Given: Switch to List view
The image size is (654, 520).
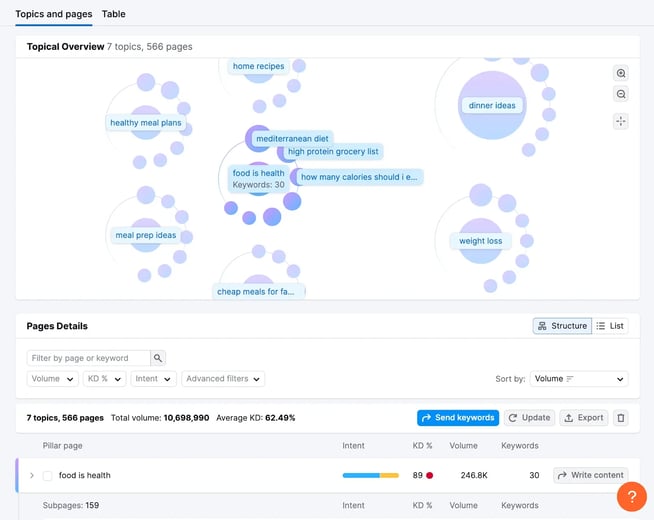Looking at the screenshot, I should pyautogui.click(x=610, y=326).
